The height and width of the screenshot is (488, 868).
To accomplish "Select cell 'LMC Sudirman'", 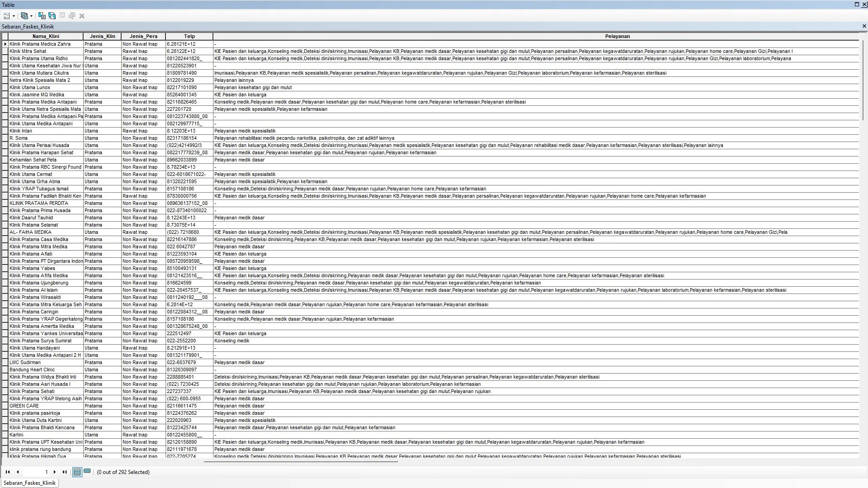I will tap(46, 362).
